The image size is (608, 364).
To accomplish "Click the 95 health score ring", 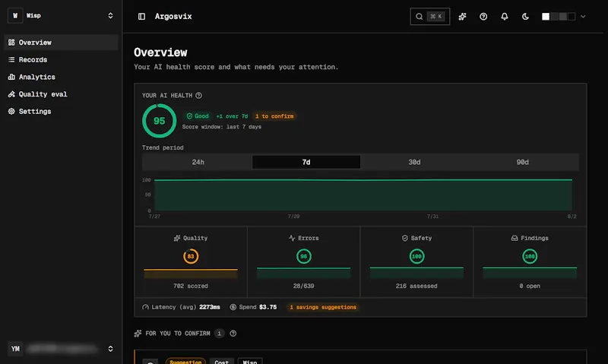I will (x=160, y=121).
